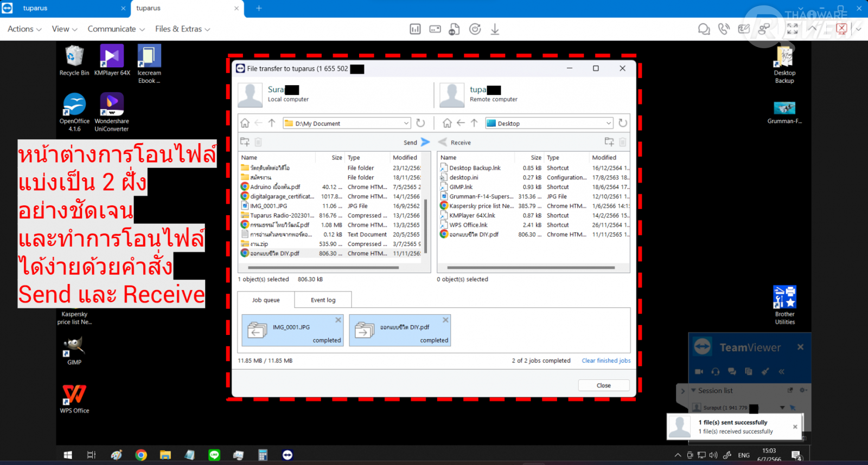Click the download arrow toolbar icon
Image resolution: width=868 pixels, height=465 pixels.
click(x=495, y=29)
